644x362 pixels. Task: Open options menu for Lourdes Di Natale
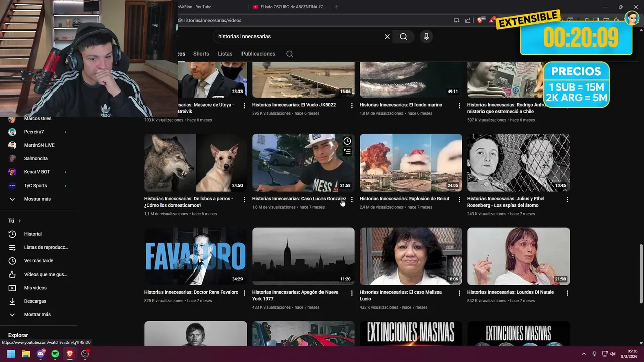pyautogui.click(x=567, y=293)
